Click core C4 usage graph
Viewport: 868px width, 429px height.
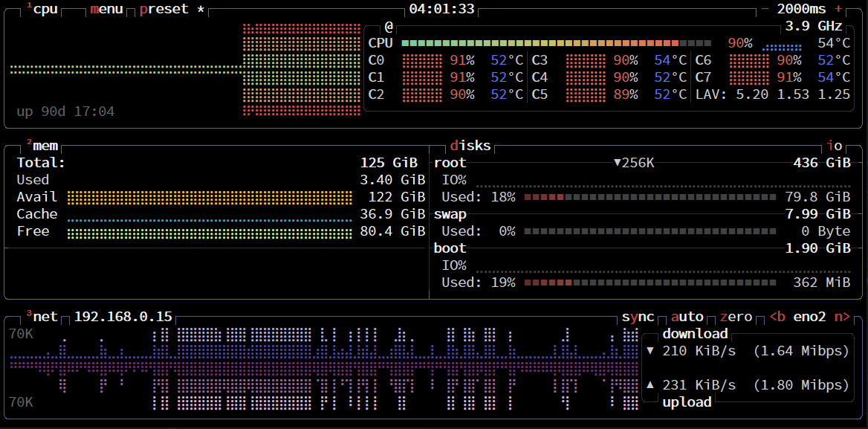pos(585,77)
